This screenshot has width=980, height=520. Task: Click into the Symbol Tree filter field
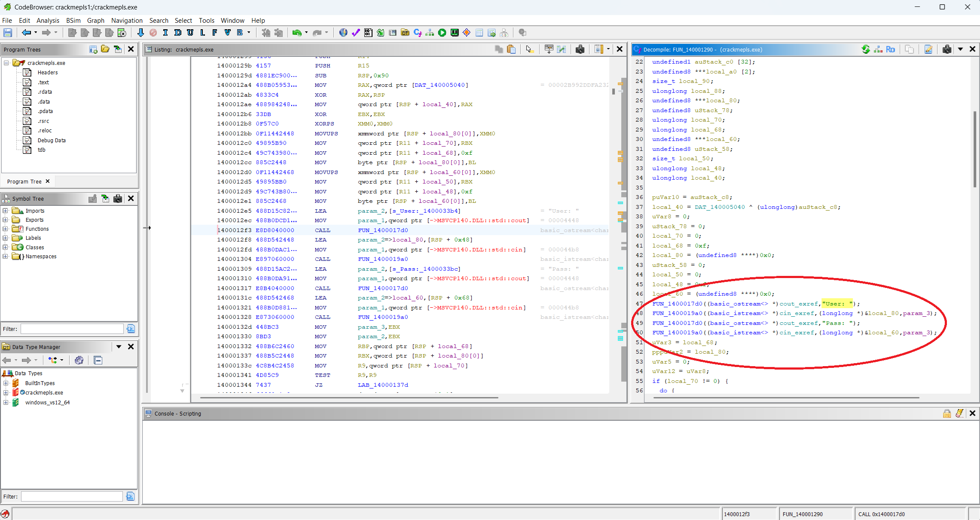pos(72,329)
